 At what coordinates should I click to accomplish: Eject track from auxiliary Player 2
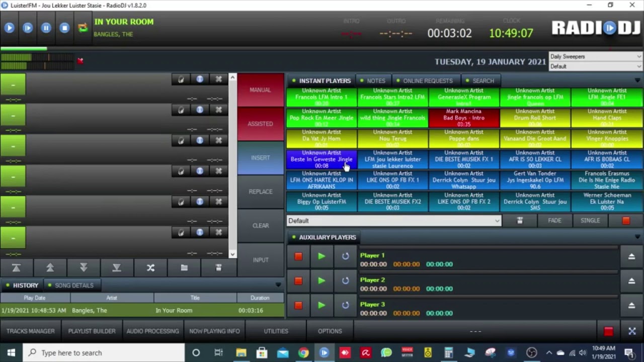click(631, 281)
